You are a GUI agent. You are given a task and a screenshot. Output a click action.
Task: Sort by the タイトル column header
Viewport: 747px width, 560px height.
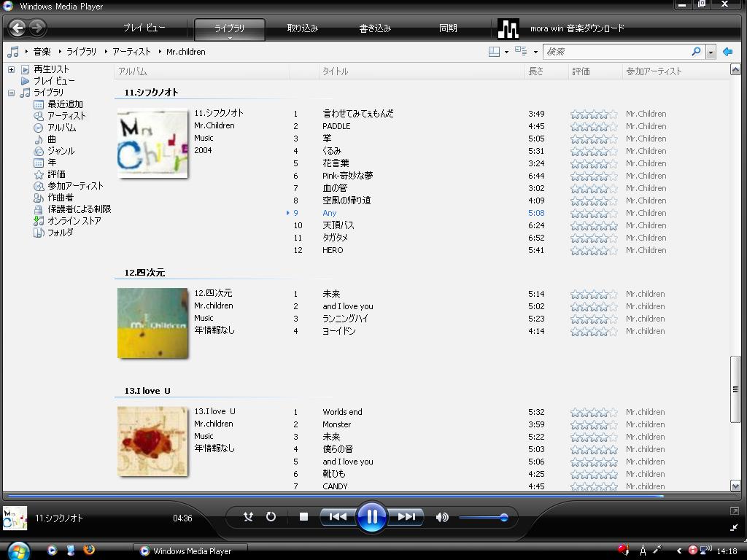pyautogui.click(x=421, y=71)
